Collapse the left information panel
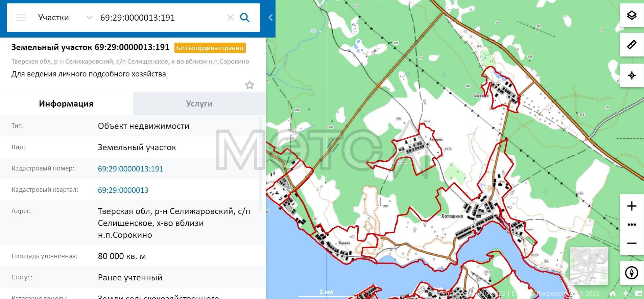644x299 pixels. [270, 18]
